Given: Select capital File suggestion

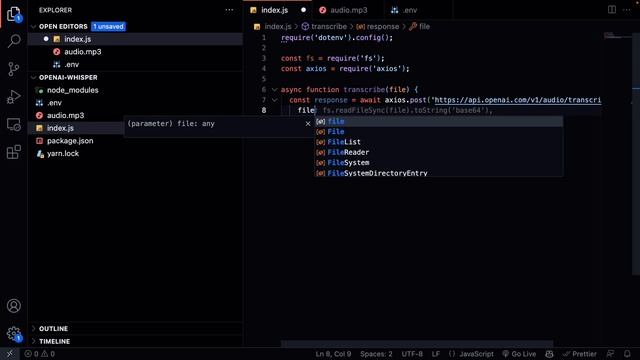Looking at the screenshot, I should click(x=438, y=131).
